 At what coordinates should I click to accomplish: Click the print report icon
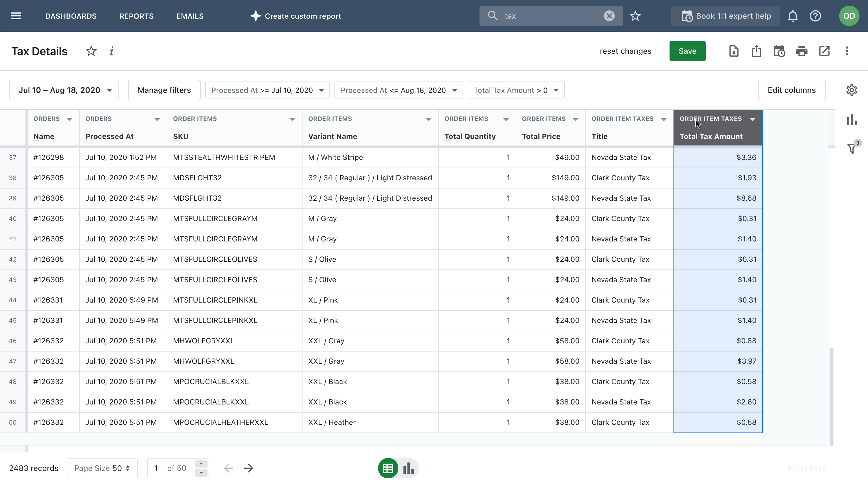[801, 51]
